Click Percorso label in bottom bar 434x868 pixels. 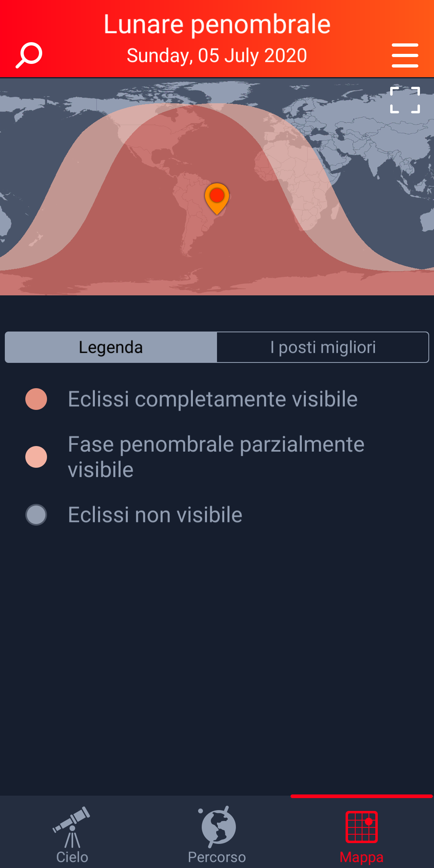point(217,857)
